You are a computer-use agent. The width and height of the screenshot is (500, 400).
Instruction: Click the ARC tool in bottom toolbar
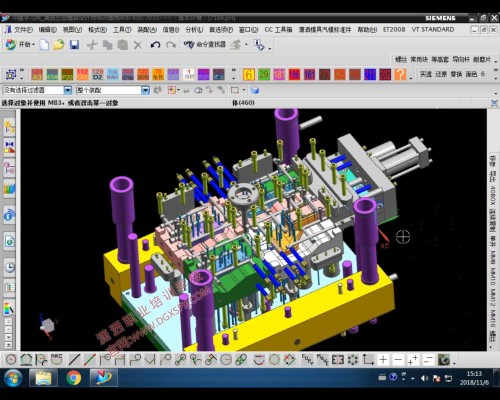[56, 359]
